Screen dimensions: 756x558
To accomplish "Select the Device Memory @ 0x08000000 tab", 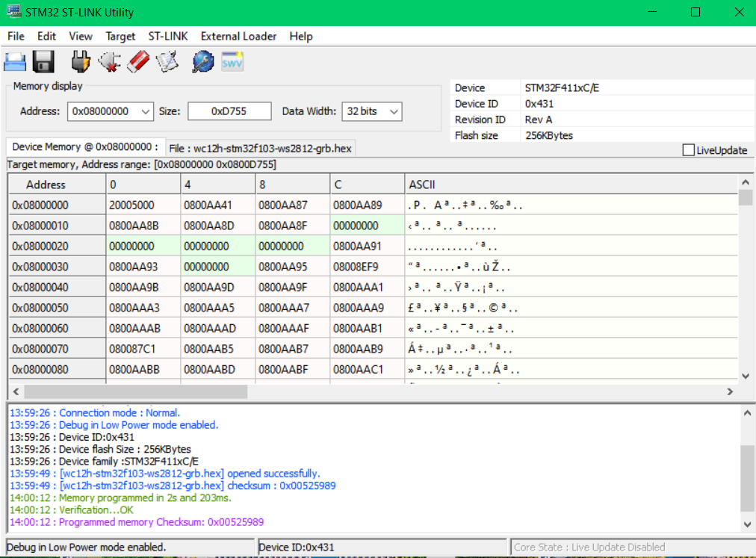I will (84, 147).
